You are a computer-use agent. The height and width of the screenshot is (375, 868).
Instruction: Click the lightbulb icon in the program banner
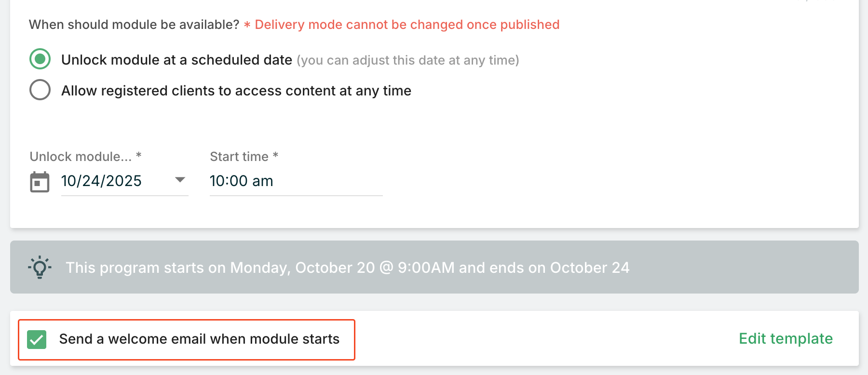(40, 267)
